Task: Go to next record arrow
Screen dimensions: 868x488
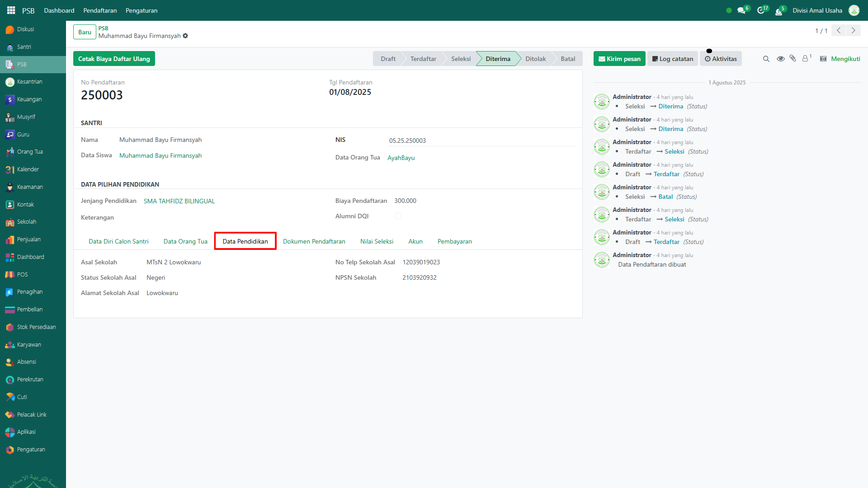Action: pos(853,30)
